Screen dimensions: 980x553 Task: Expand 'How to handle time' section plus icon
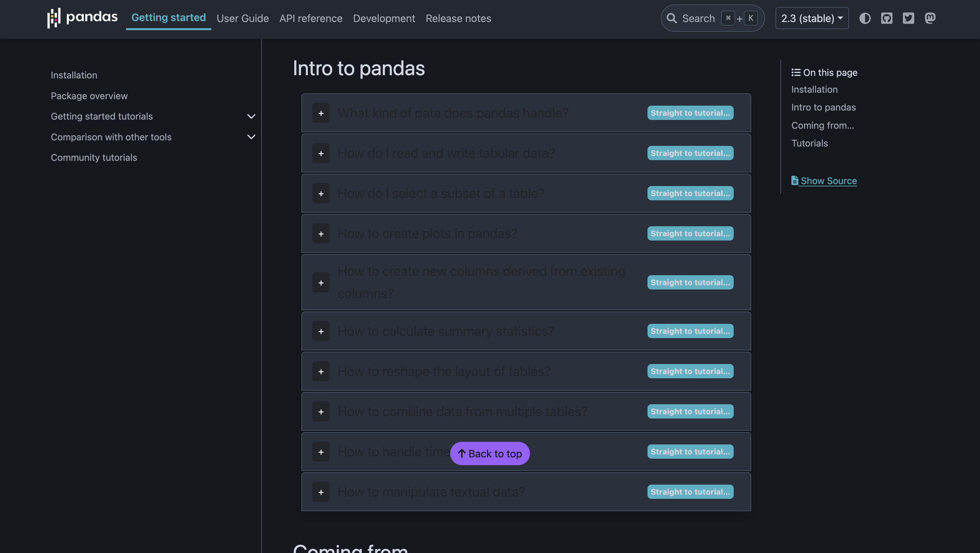click(x=321, y=452)
